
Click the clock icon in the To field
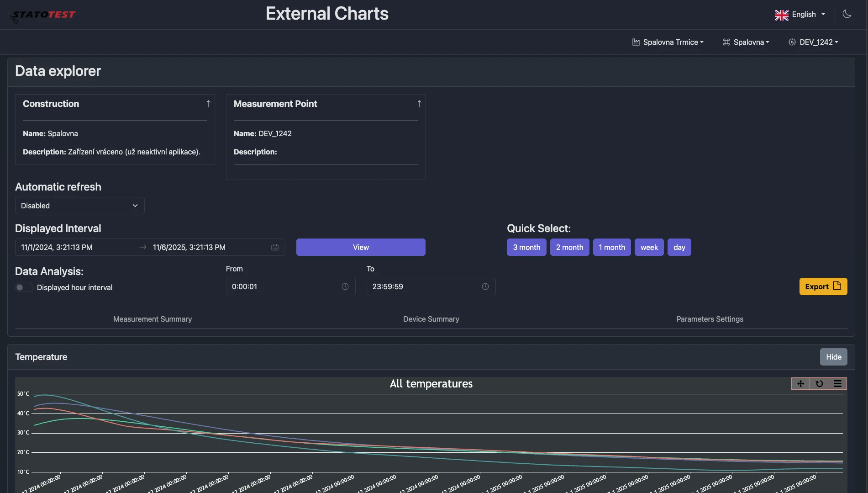485,286
